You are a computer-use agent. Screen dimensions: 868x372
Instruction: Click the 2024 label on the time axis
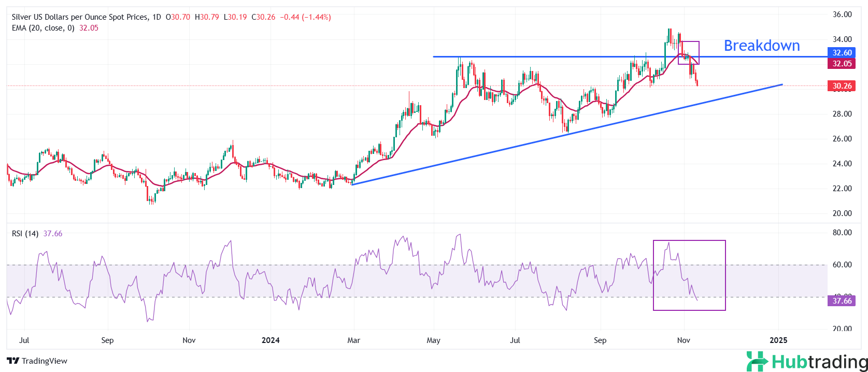click(x=271, y=340)
